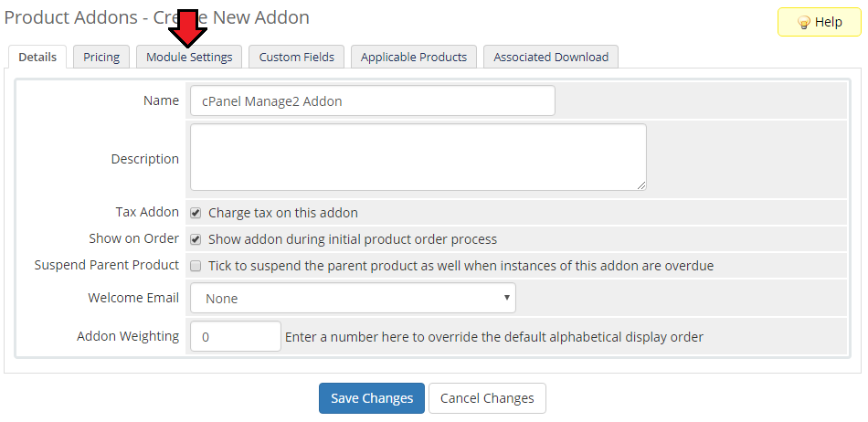Open the Help button

coord(820,22)
